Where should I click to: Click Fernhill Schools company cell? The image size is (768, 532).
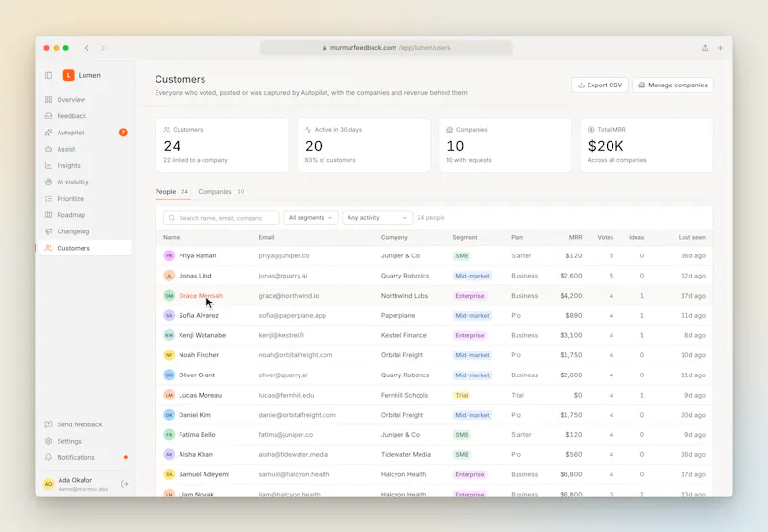404,395
